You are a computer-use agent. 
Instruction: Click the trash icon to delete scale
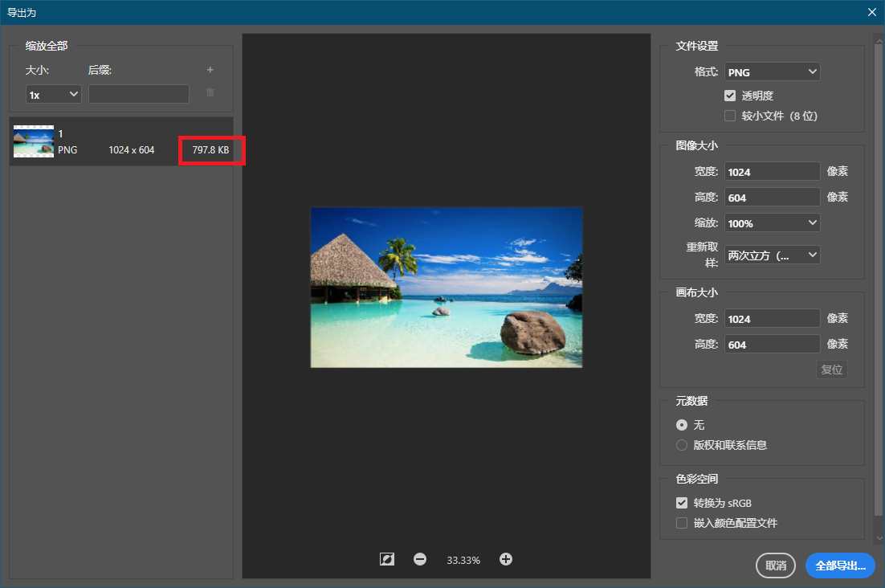(210, 93)
